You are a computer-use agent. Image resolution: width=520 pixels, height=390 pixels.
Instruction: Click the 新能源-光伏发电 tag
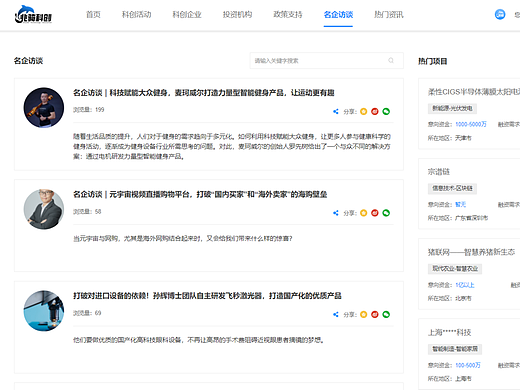(452, 108)
